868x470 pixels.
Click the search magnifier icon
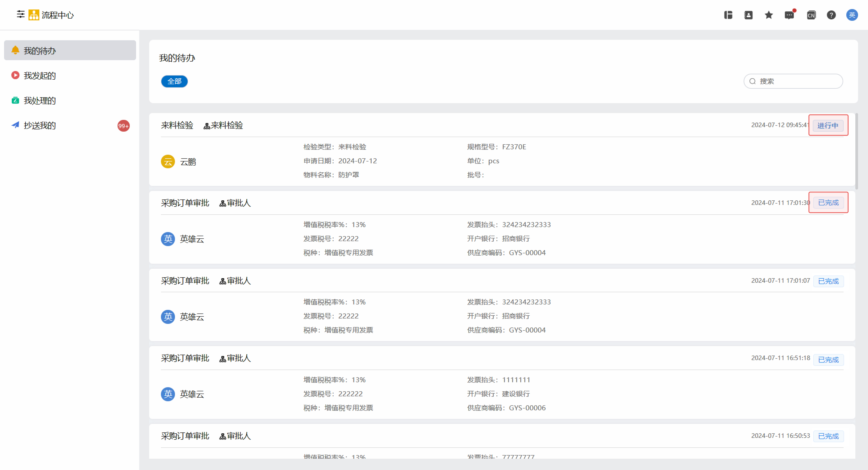pos(752,81)
